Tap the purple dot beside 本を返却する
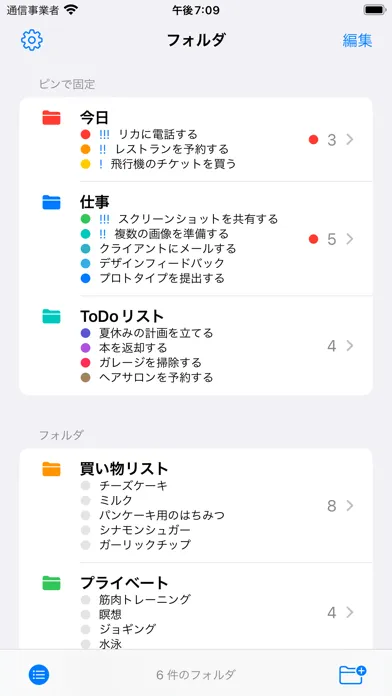This screenshot has width=392, height=696. point(86,348)
